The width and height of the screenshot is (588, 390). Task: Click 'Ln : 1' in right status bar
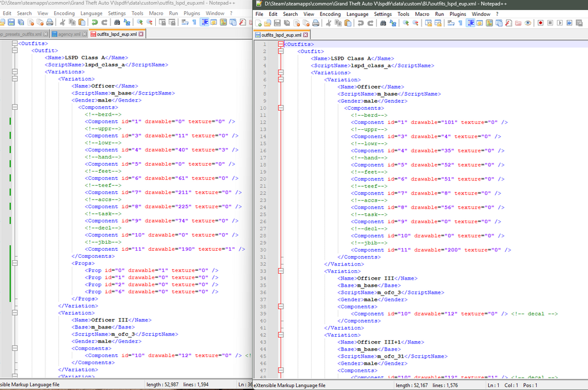(493, 385)
